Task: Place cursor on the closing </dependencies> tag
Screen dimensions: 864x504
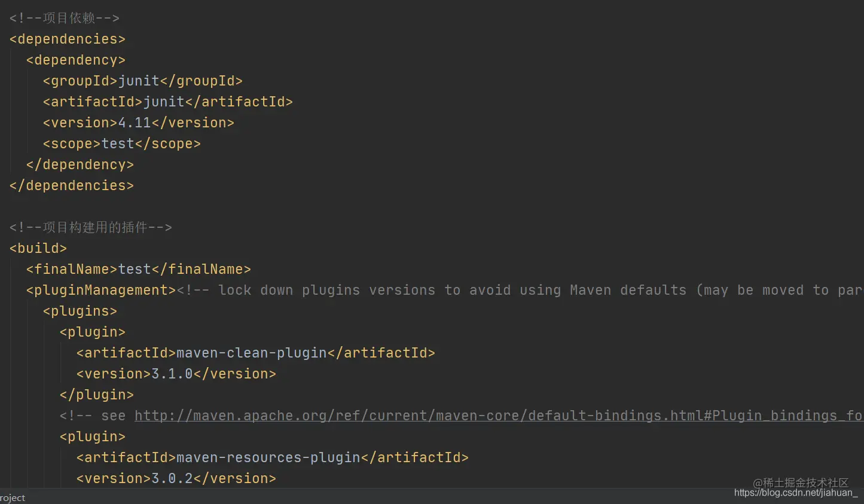Action: tap(72, 185)
